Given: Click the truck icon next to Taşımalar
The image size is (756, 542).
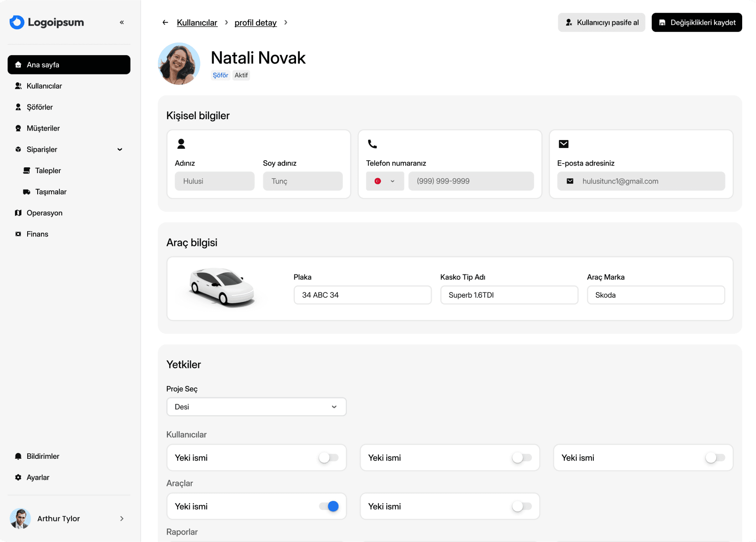Looking at the screenshot, I should pyautogui.click(x=27, y=192).
